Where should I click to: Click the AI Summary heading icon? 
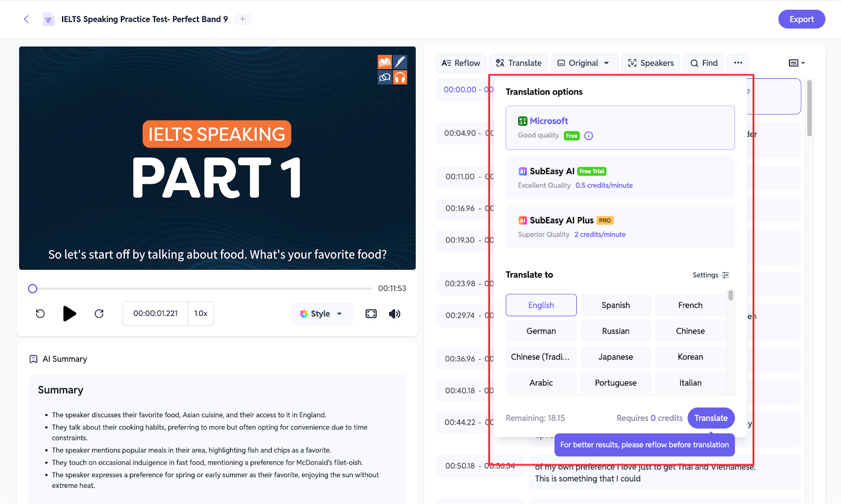pos(34,359)
